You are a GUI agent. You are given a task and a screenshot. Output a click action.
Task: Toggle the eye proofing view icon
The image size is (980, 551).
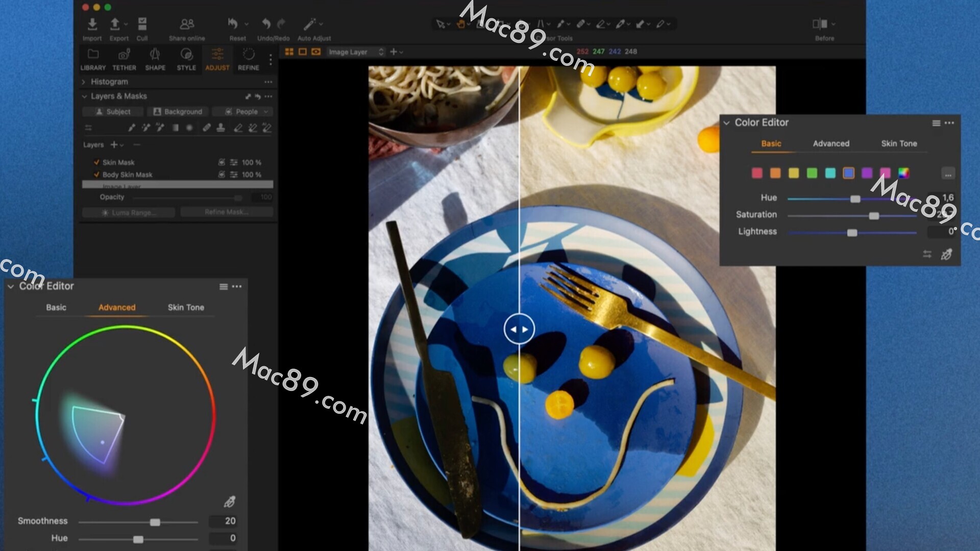click(316, 52)
